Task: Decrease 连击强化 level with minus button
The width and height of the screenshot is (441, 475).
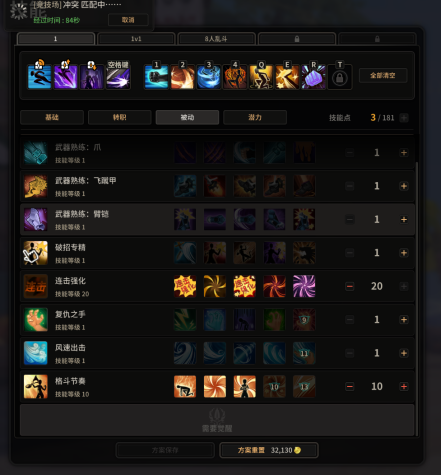Action: coord(350,286)
